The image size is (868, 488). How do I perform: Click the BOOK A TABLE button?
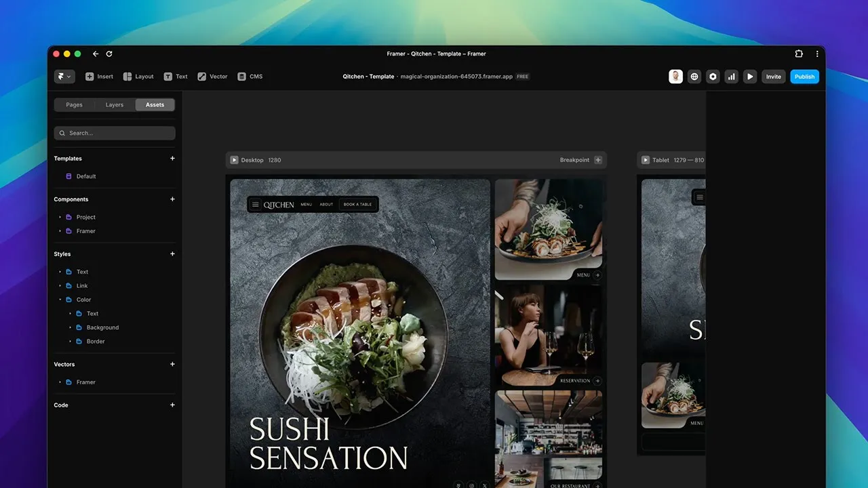click(x=357, y=204)
